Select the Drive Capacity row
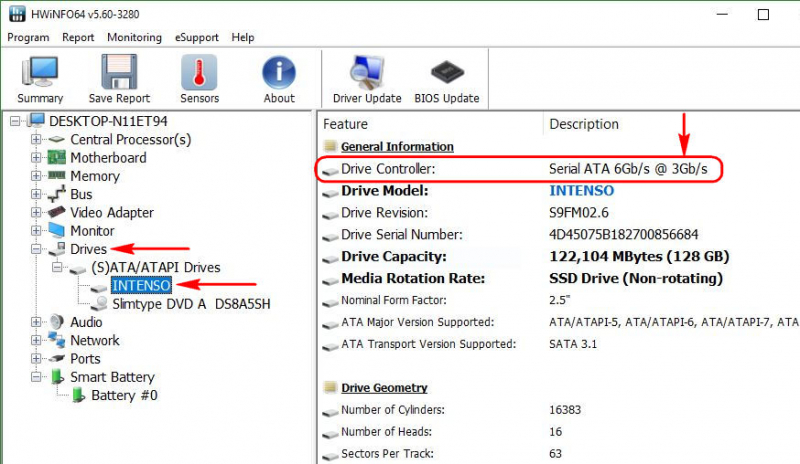This screenshot has height=464, width=800. (559, 256)
